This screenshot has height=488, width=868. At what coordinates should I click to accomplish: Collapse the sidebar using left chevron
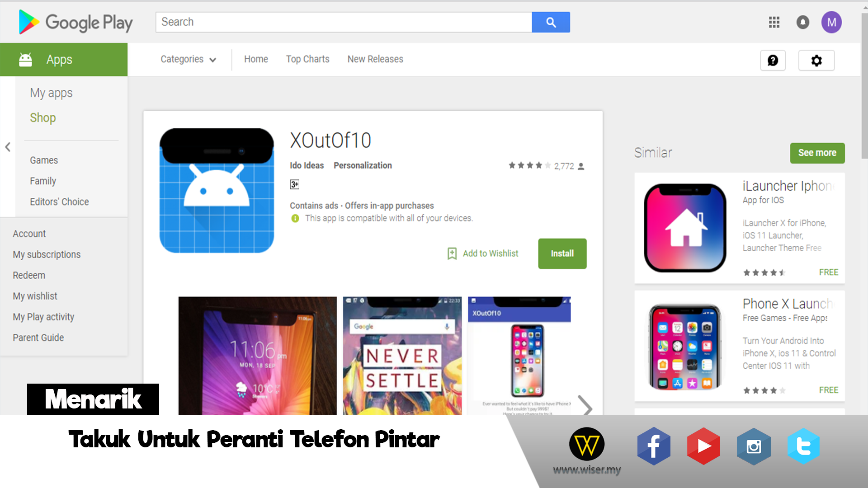click(8, 147)
